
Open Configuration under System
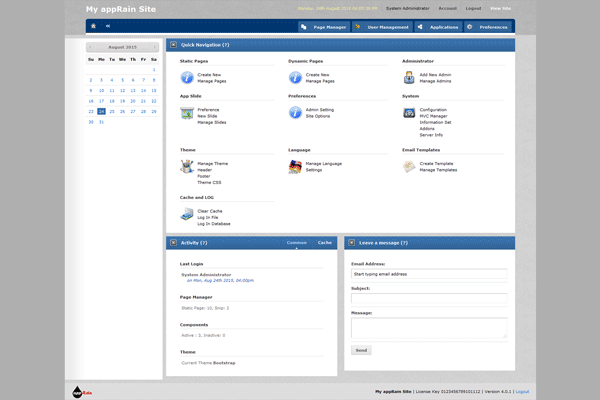(433, 110)
